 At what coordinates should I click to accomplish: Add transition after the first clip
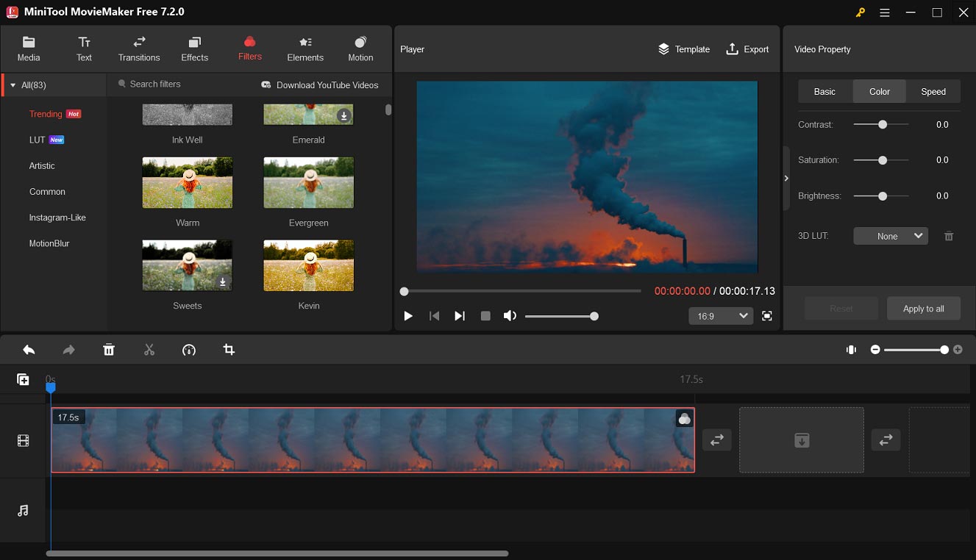click(x=717, y=439)
